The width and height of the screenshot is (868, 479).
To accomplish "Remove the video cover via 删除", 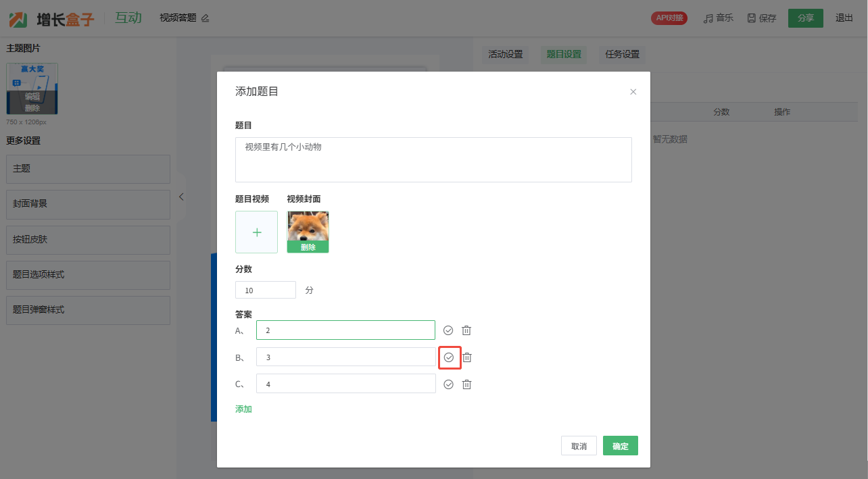I will 308,247.
